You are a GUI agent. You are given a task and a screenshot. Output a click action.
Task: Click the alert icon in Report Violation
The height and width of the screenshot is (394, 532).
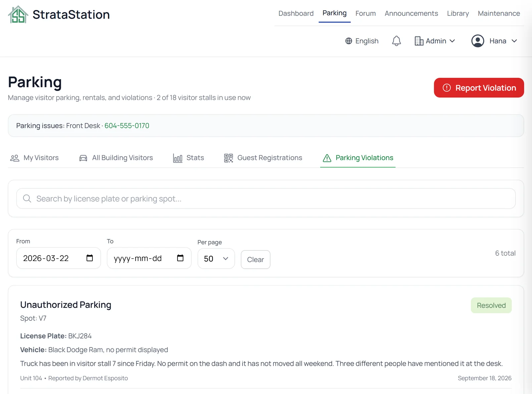[x=447, y=88]
